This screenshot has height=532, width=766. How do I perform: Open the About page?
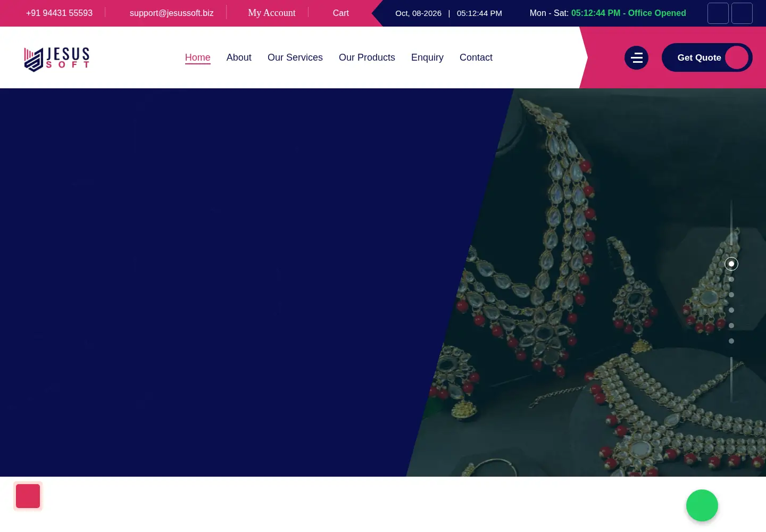coord(239,57)
